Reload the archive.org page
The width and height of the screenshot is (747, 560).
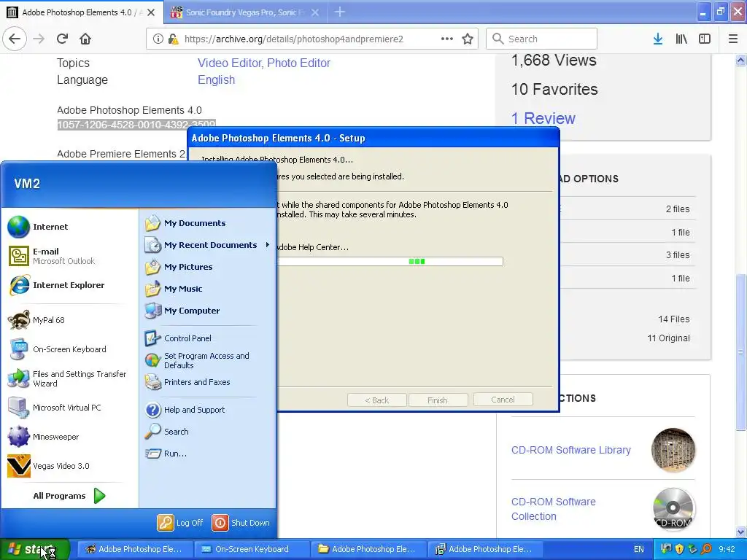[x=62, y=39]
